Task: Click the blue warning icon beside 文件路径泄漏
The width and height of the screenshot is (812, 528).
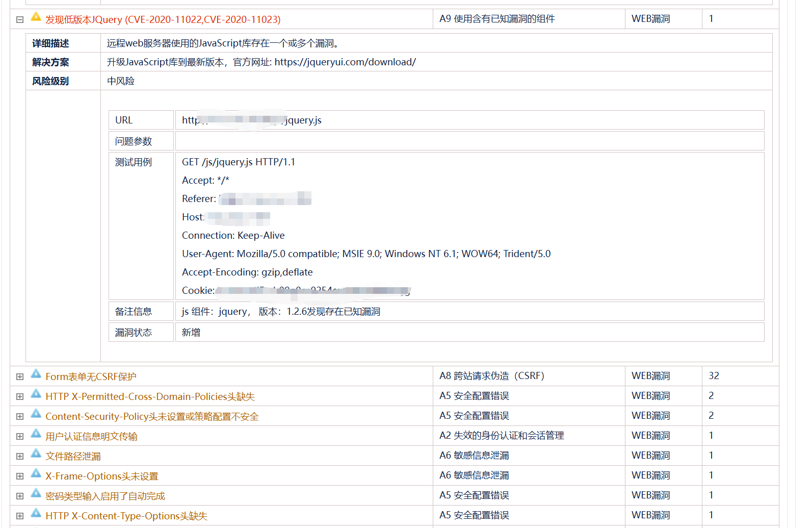Action: click(x=36, y=454)
